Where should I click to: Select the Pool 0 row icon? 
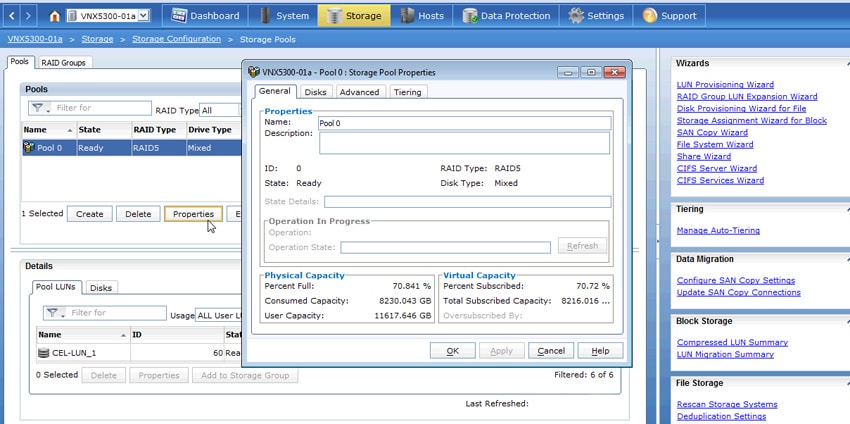tap(29, 147)
